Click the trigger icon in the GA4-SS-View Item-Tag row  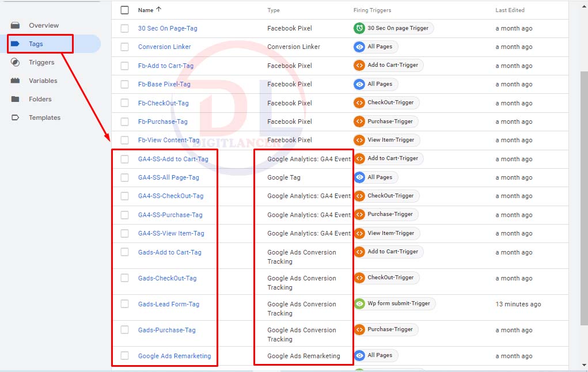click(359, 233)
